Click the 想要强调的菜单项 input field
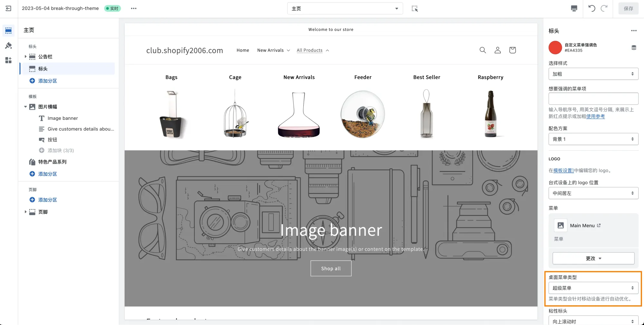 (x=593, y=99)
